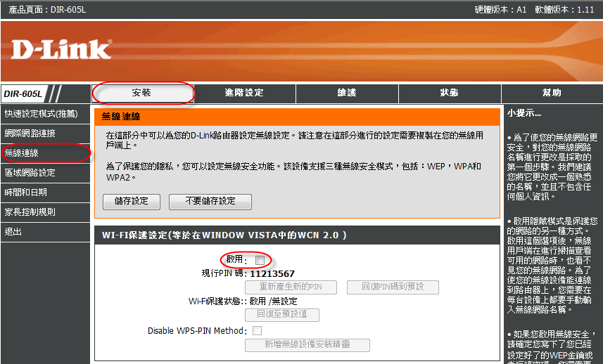This screenshot has height=364, width=603.
Task: Click the 儲存設定 button
Action: (132, 202)
